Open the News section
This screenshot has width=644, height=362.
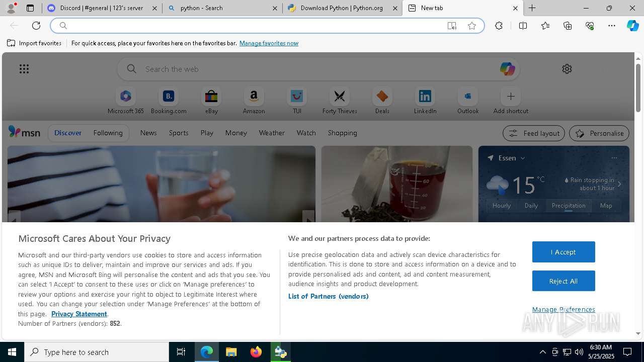click(148, 133)
